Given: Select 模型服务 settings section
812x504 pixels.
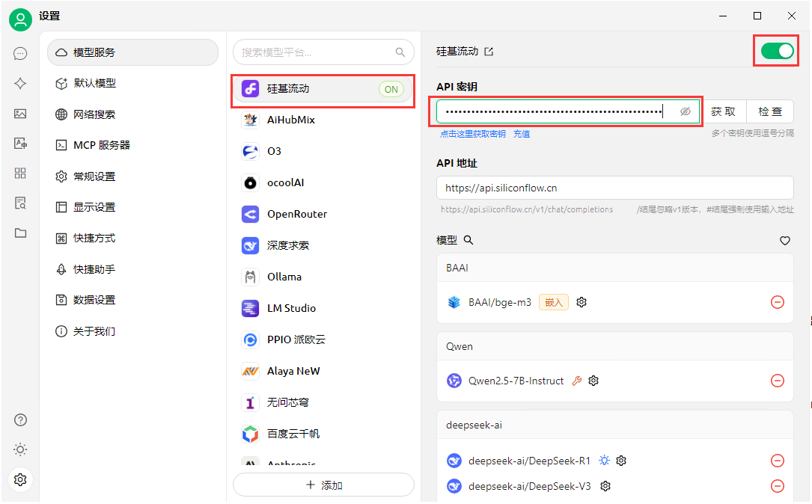Looking at the screenshot, I should [132, 52].
